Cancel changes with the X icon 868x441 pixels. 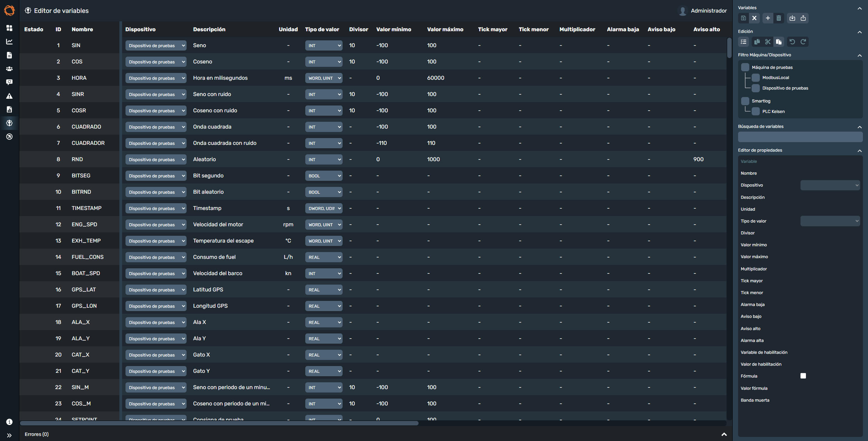[x=754, y=18]
